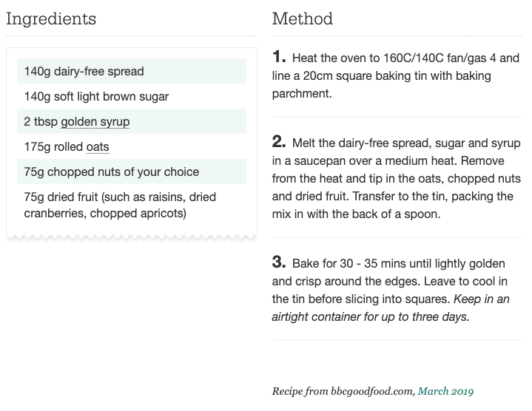
Task: Click the golden syrup glossary link
Action: click(x=95, y=122)
